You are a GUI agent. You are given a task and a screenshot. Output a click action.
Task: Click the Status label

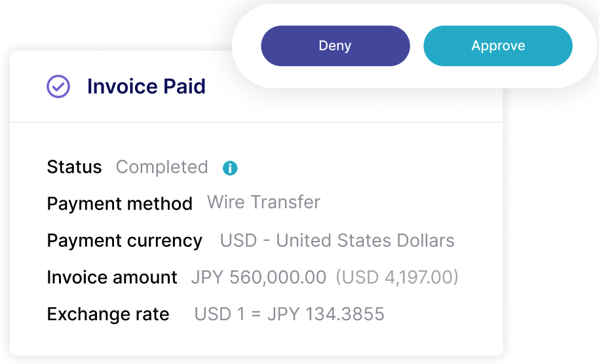pos(75,167)
